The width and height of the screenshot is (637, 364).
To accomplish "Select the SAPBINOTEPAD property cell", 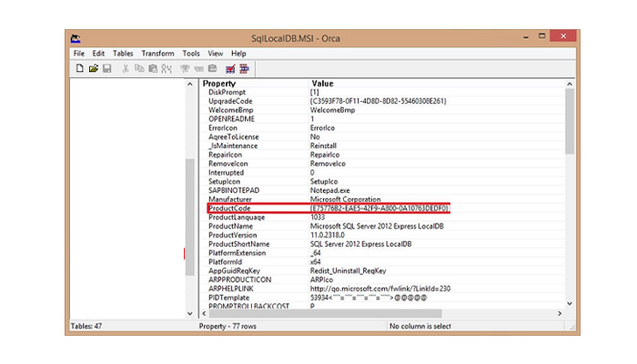I will click(234, 190).
